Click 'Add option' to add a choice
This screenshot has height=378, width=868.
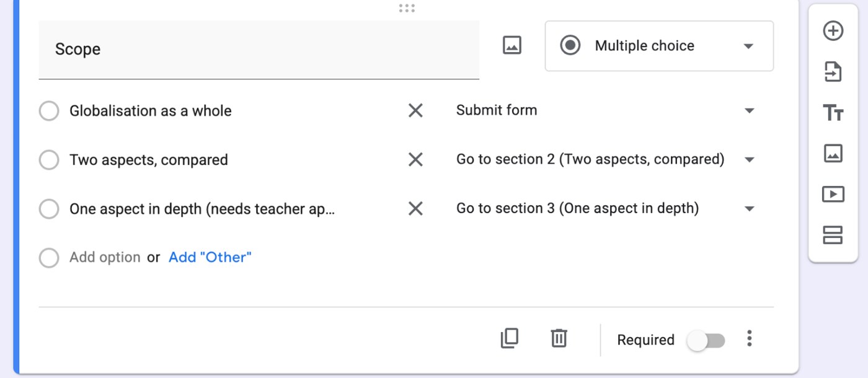(105, 258)
